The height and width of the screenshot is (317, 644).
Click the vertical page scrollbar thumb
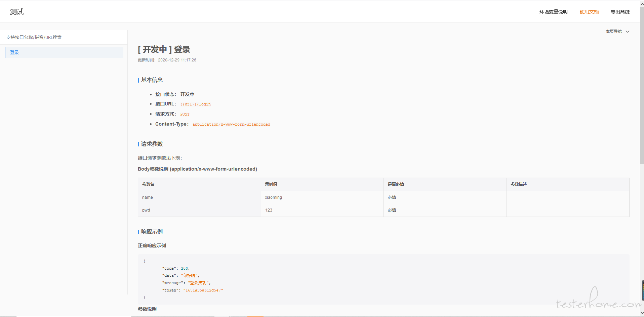tap(642, 85)
